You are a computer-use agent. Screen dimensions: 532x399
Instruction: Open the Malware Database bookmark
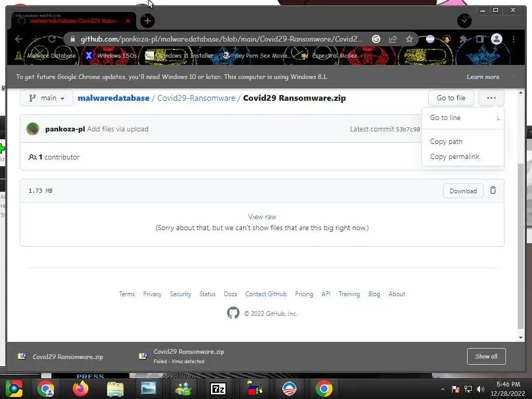(46, 56)
